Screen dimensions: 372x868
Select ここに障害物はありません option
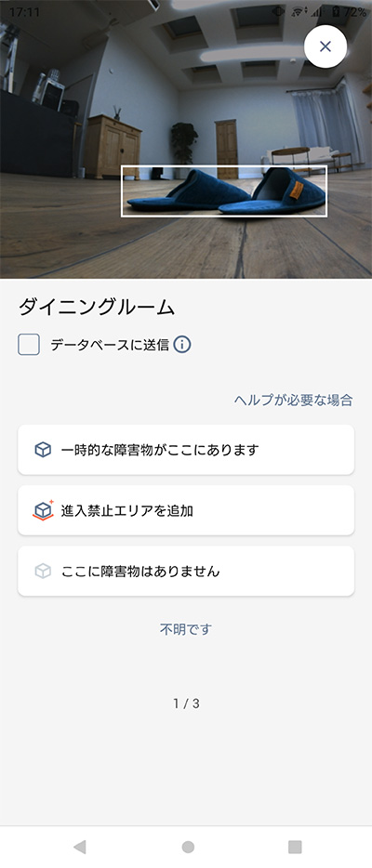[x=186, y=571]
